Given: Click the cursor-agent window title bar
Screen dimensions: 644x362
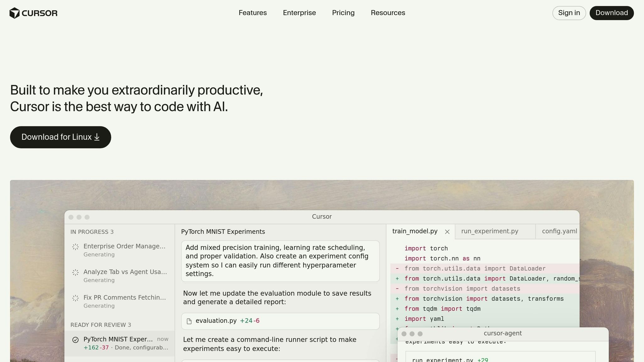Looking at the screenshot, I should coord(502,333).
